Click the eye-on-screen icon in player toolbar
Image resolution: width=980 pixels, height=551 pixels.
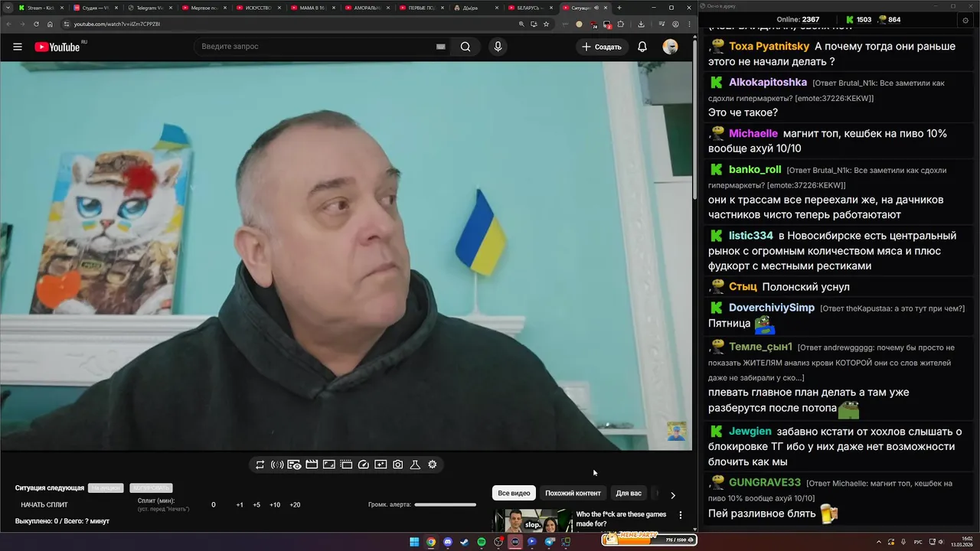pyautogui.click(x=294, y=465)
